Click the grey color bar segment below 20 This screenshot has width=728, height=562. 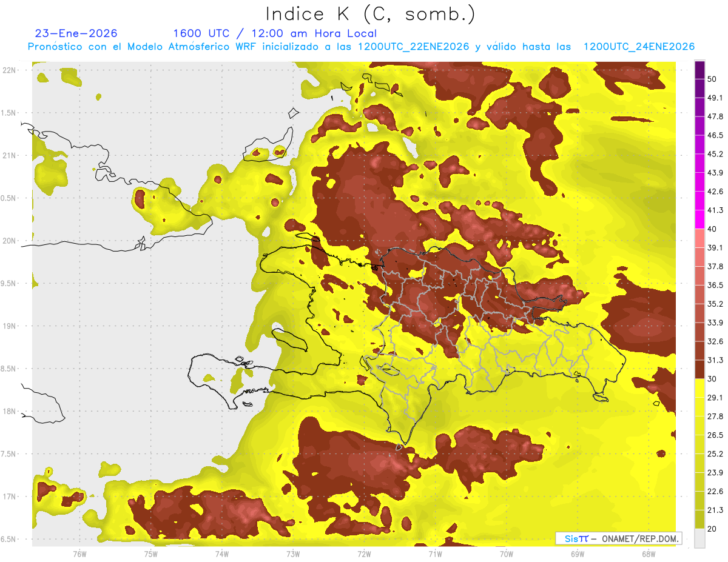tap(699, 538)
